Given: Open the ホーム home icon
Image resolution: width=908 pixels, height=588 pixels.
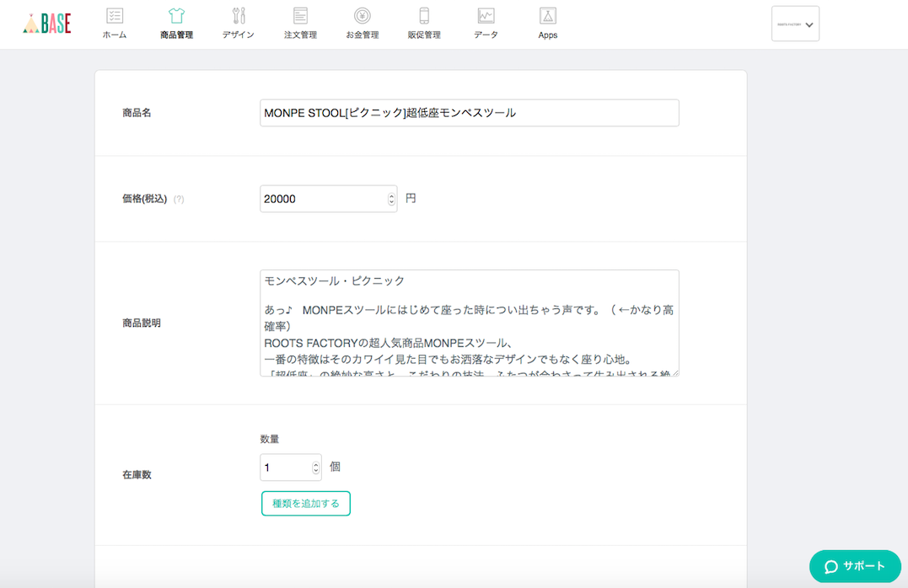Looking at the screenshot, I should coord(115,16).
